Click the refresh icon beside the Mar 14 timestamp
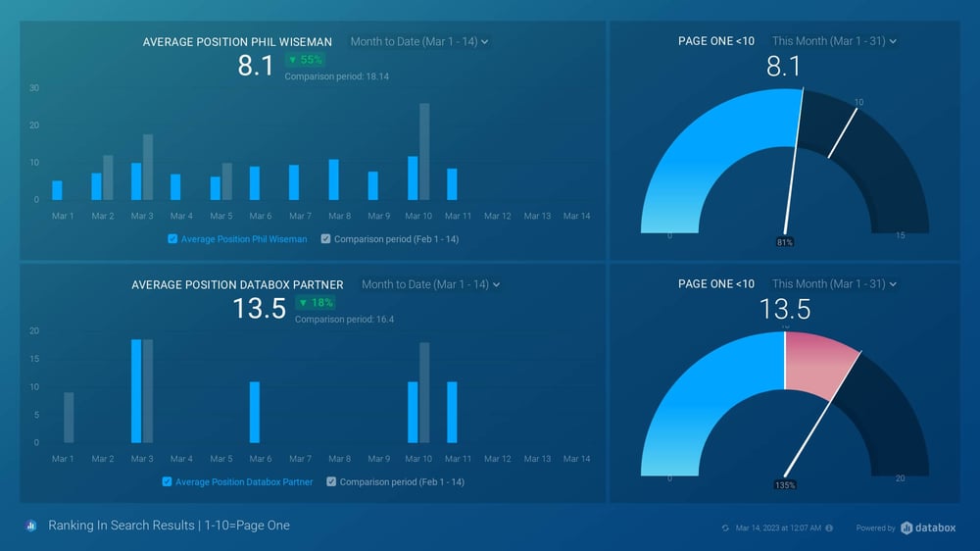 (x=725, y=528)
